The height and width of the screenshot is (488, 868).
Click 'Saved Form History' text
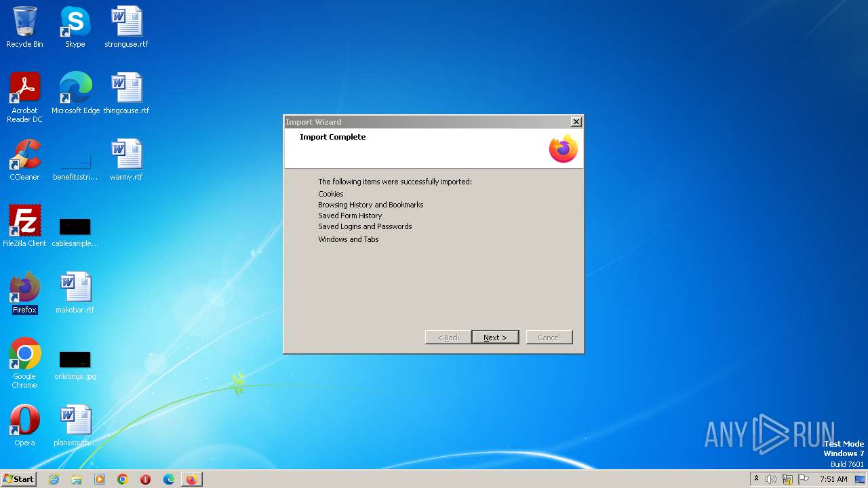350,216
